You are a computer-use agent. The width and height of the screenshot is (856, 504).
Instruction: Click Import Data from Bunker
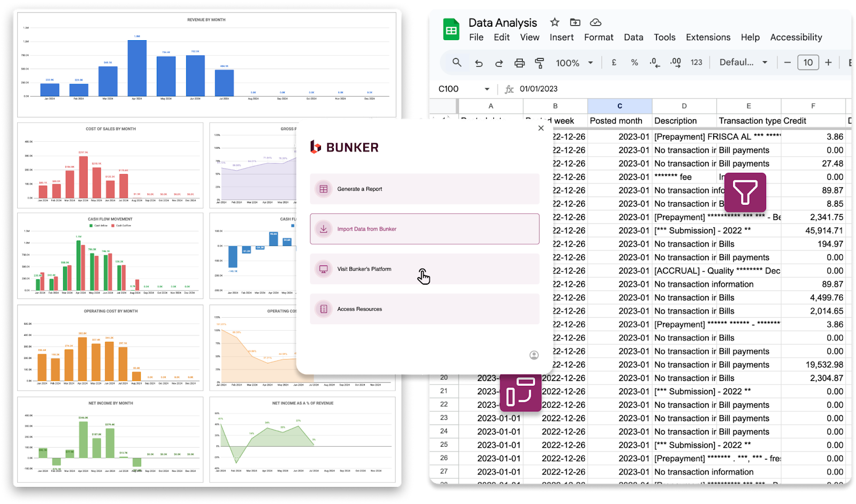pyautogui.click(x=425, y=229)
